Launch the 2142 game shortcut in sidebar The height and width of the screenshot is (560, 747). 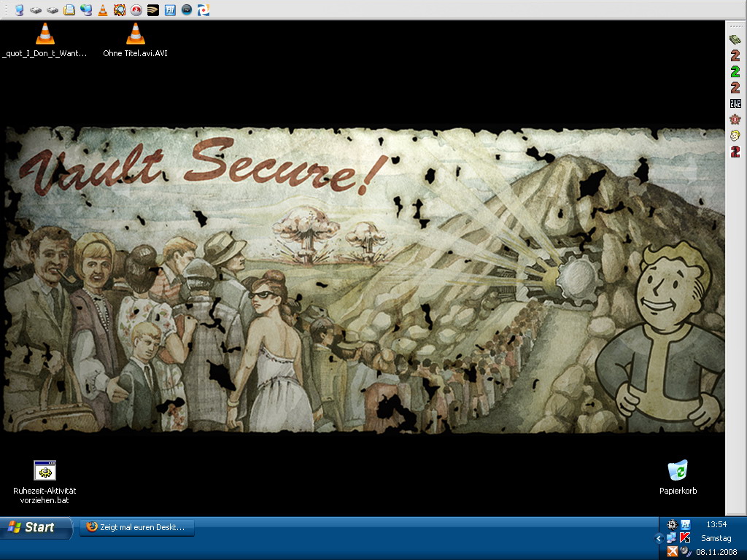(735, 104)
